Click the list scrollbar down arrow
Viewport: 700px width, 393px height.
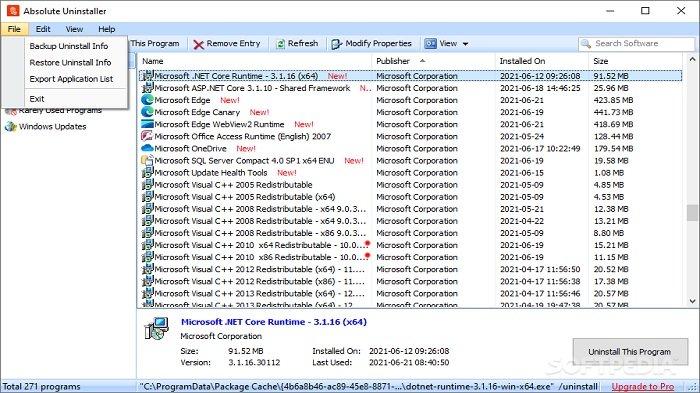coord(692,301)
